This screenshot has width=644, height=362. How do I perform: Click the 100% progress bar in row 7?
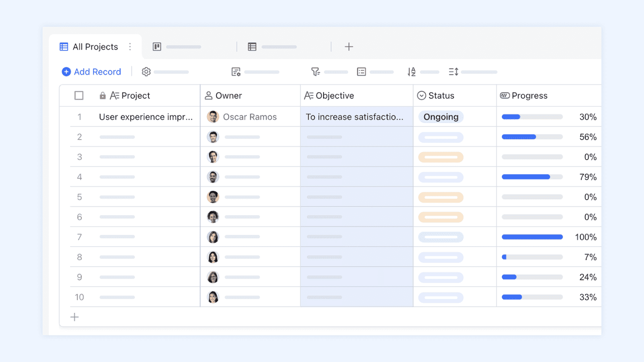click(x=532, y=237)
